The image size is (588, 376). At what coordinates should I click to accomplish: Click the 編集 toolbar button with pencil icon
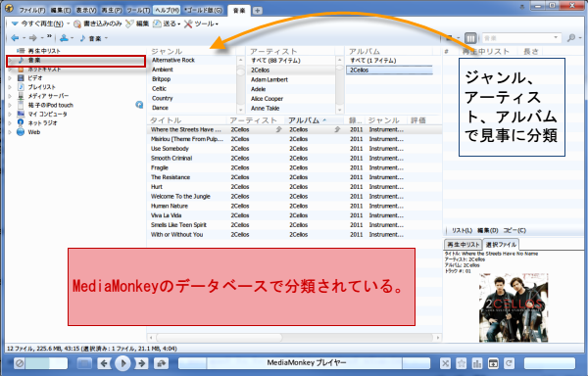tap(137, 23)
